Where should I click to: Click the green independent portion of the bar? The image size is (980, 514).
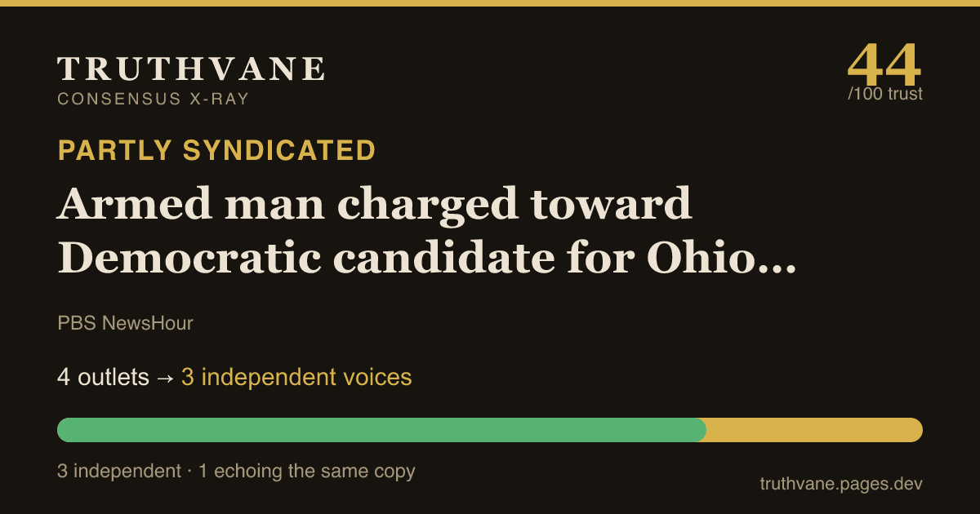click(381, 430)
